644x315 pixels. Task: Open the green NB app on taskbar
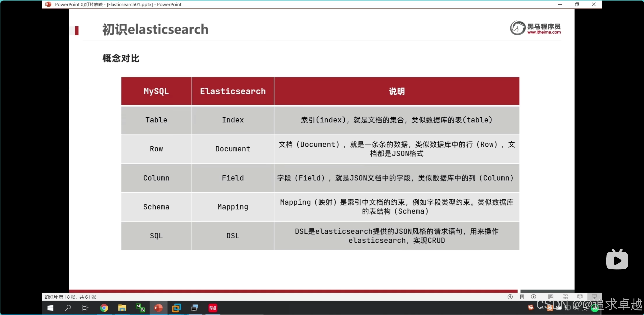(140, 308)
